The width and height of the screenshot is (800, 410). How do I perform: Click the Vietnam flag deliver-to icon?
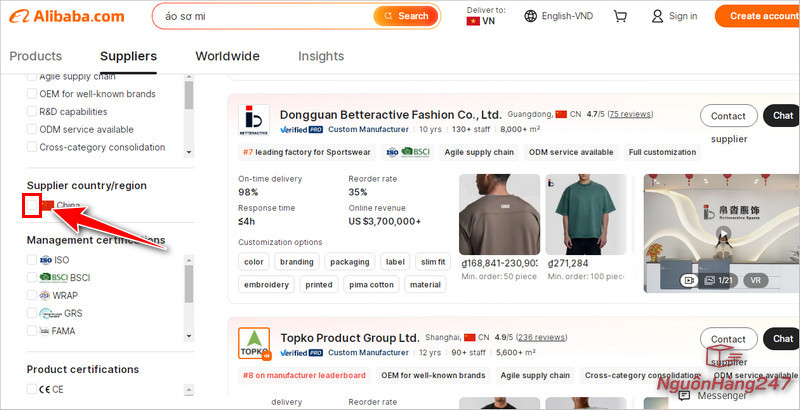coord(473,21)
